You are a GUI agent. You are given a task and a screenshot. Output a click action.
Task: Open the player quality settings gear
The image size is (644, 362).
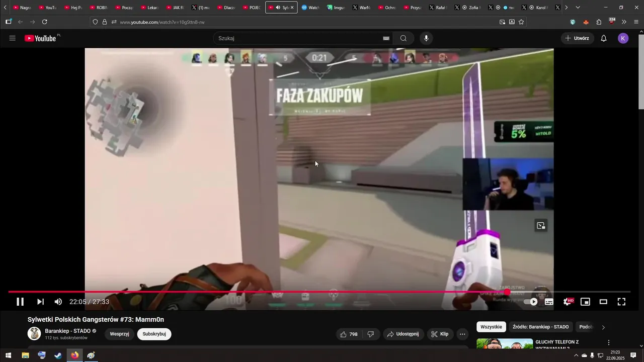click(x=568, y=302)
